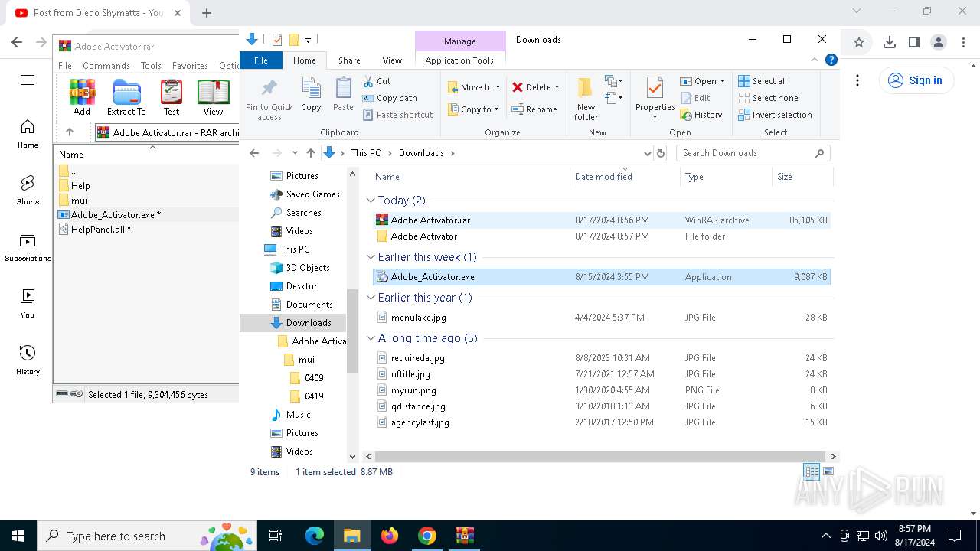Switch to the Share tab
The width and height of the screenshot is (980, 551).
coord(349,60)
